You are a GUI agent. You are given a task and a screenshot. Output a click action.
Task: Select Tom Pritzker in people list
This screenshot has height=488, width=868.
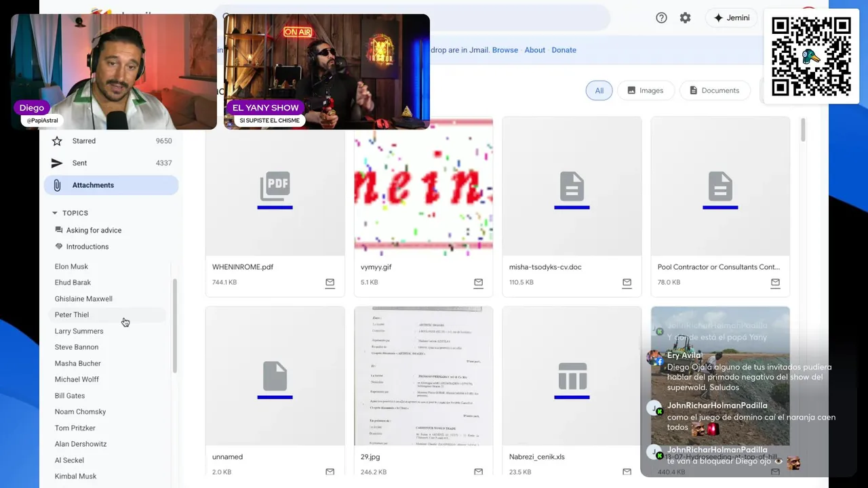(x=75, y=428)
